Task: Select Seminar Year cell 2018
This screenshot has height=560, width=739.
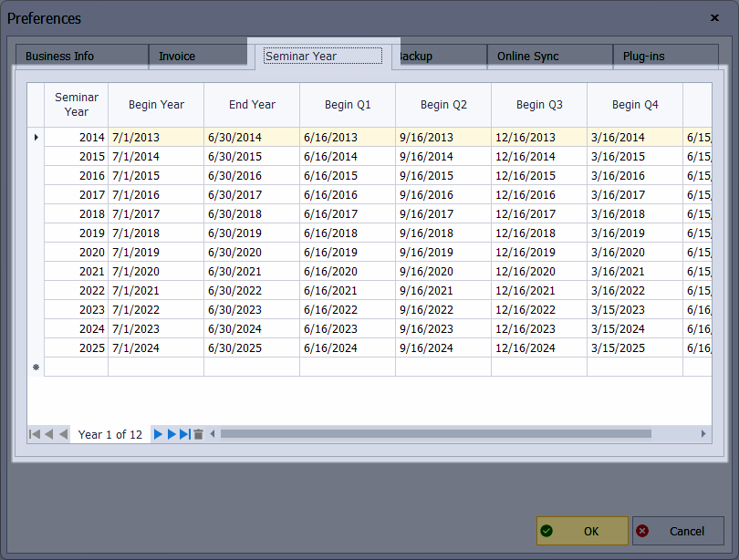Action: pyautogui.click(x=77, y=213)
